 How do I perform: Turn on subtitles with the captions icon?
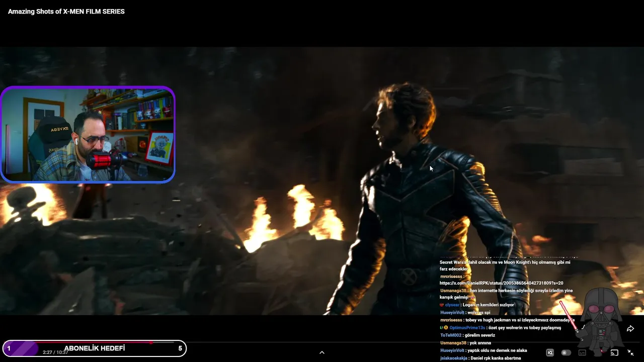click(582, 353)
